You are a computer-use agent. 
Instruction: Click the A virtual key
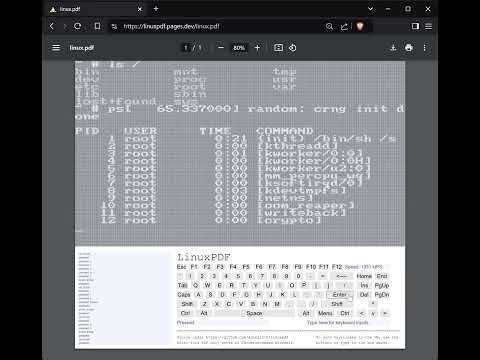[x=198, y=295]
